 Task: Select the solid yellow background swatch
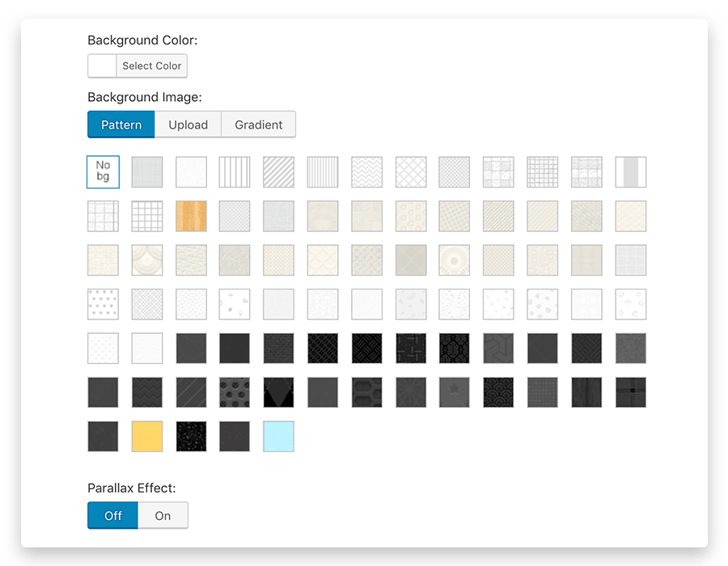click(147, 437)
